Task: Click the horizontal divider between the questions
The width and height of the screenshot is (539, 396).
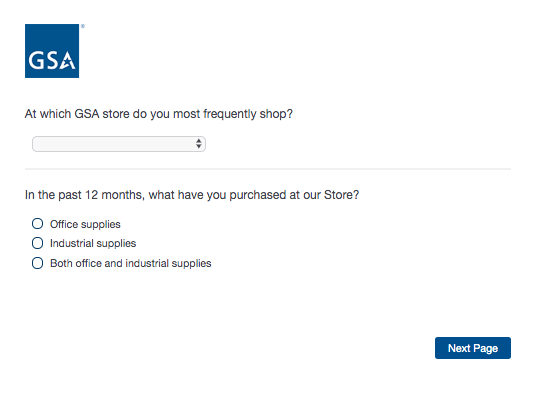Action: coord(268,169)
